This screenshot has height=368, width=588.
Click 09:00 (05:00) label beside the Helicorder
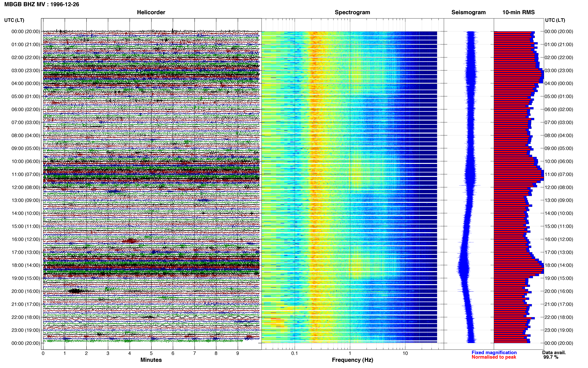click(x=26, y=148)
